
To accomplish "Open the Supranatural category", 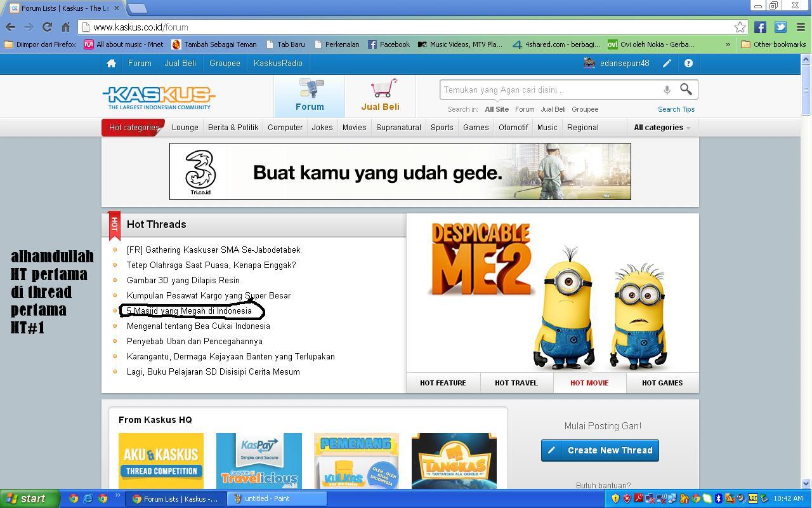I will pos(398,128).
